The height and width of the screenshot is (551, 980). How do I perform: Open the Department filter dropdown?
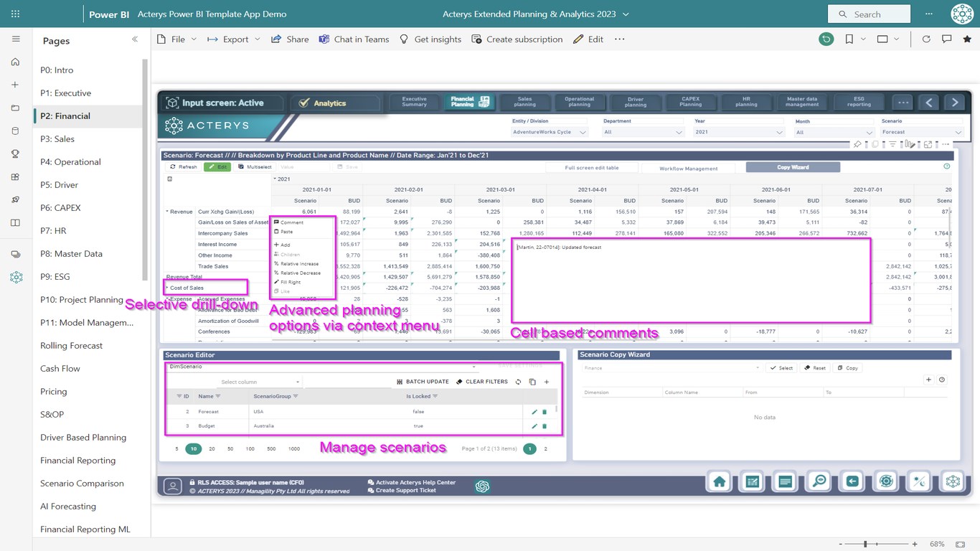(643, 132)
